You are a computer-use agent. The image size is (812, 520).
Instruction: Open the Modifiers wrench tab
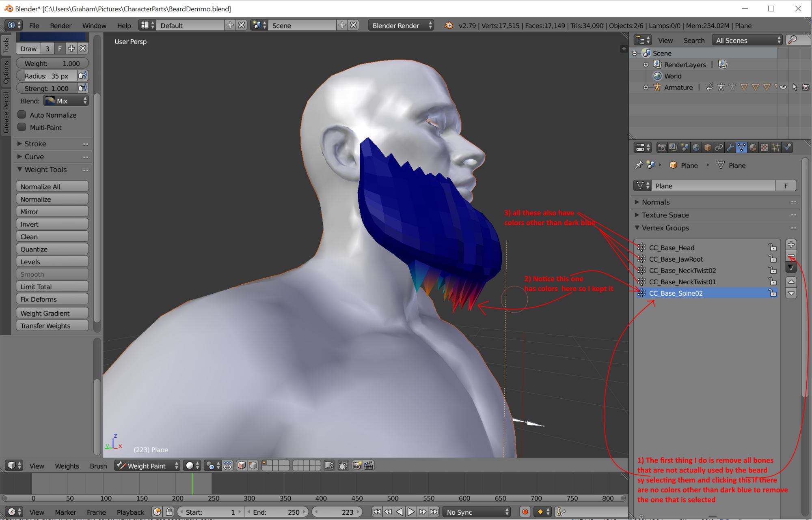point(730,148)
